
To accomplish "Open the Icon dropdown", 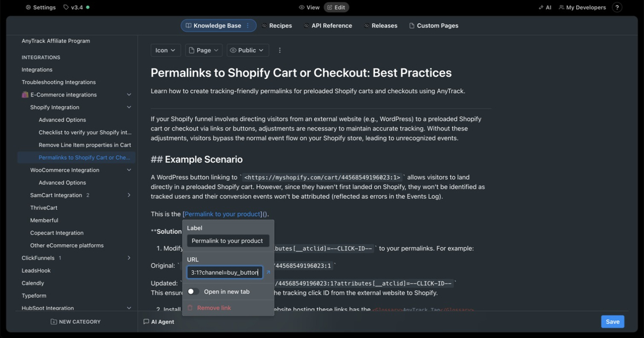I will tap(165, 51).
